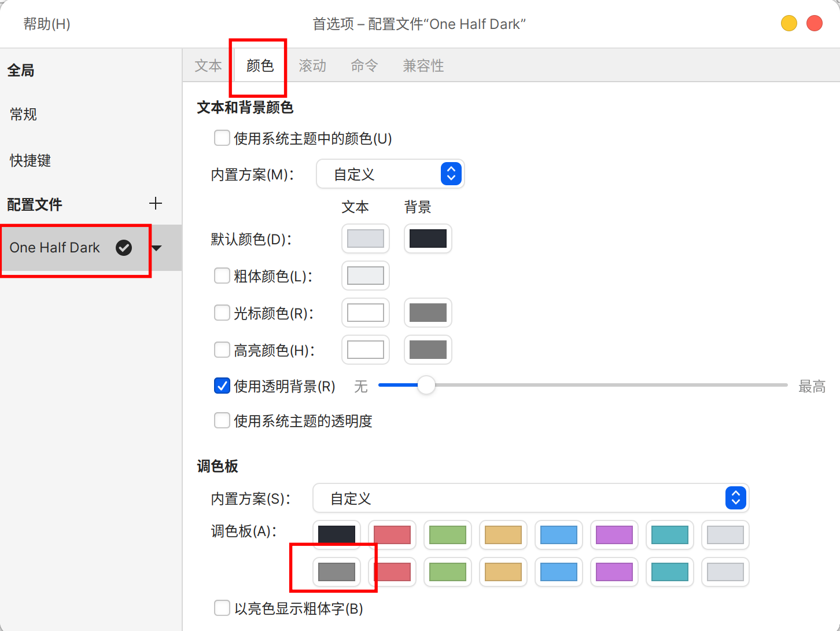Viewport: 840px width, 631px height.
Task: Click the transparency slider handle
Action: (x=426, y=385)
